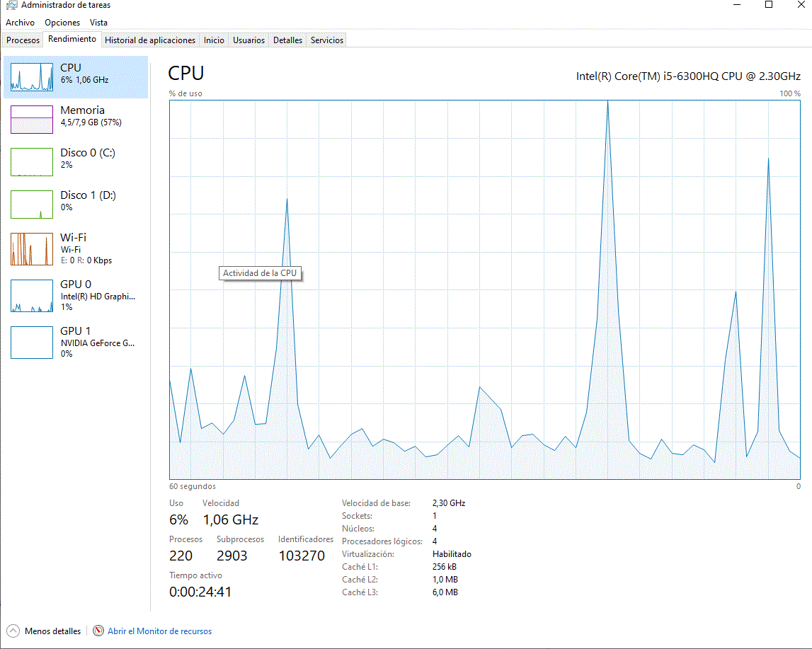Click the Virtualización Habilitado value
Viewport: 812px width, 649px height.
point(452,553)
